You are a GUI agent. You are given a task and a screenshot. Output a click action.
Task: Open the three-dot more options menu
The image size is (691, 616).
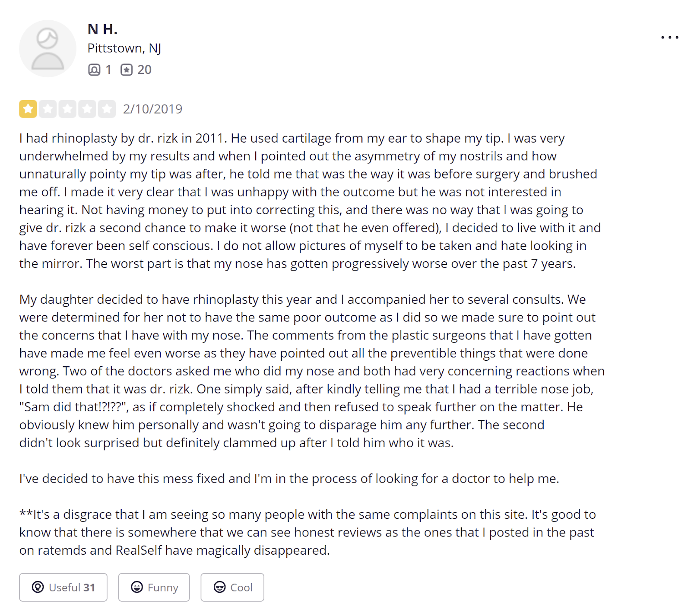click(x=669, y=38)
